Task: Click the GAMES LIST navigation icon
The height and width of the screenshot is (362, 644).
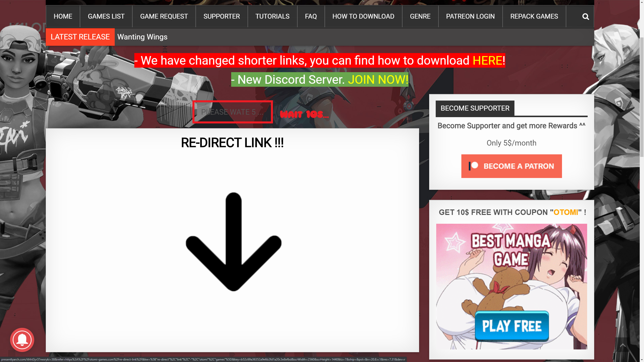Action: click(106, 16)
